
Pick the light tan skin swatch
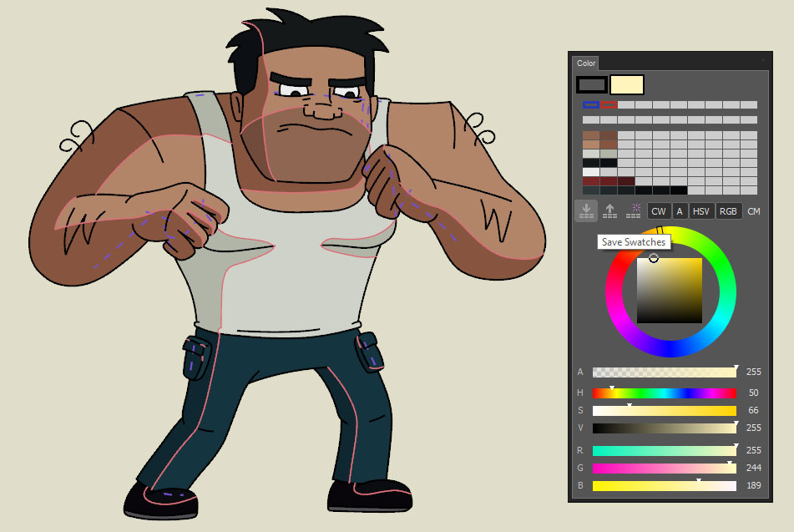pyautogui.click(x=591, y=144)
